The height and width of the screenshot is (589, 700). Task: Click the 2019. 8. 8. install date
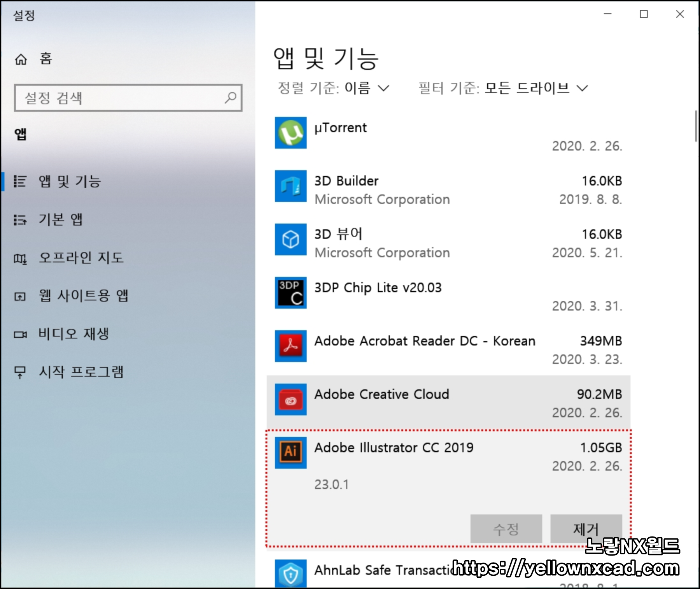(591, 199)
